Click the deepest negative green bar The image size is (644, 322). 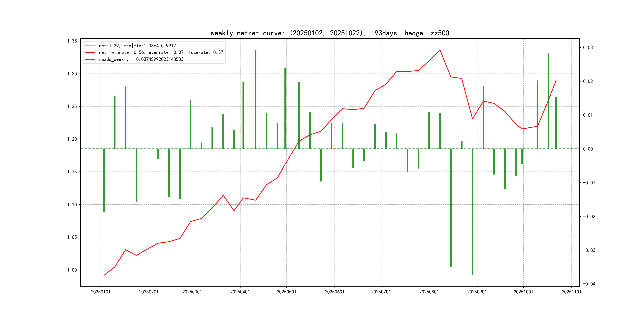(472, 212)
